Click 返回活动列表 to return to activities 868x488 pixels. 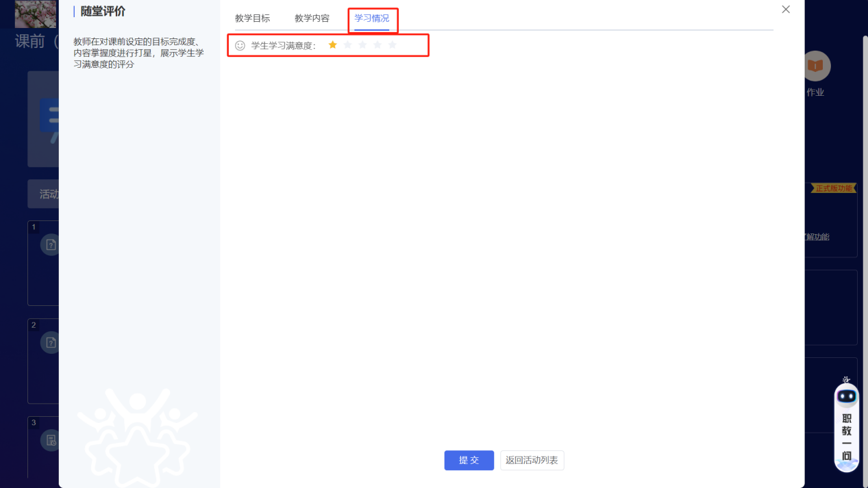532,460
